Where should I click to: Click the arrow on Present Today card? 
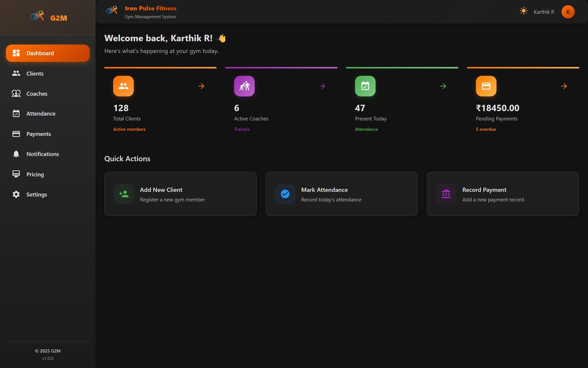pyautogui.click(x=443, y=86)
